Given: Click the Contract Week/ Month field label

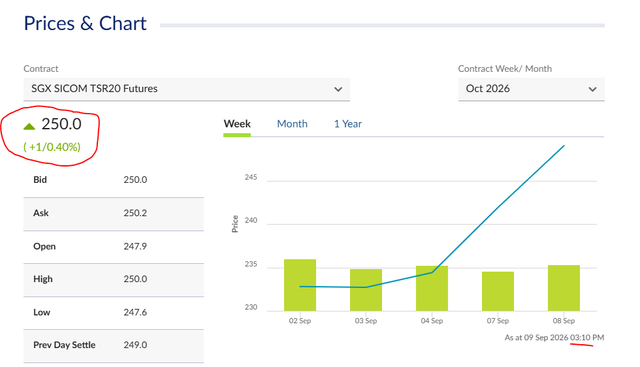Looking at the screenshot, I should [x=505, y=69].
